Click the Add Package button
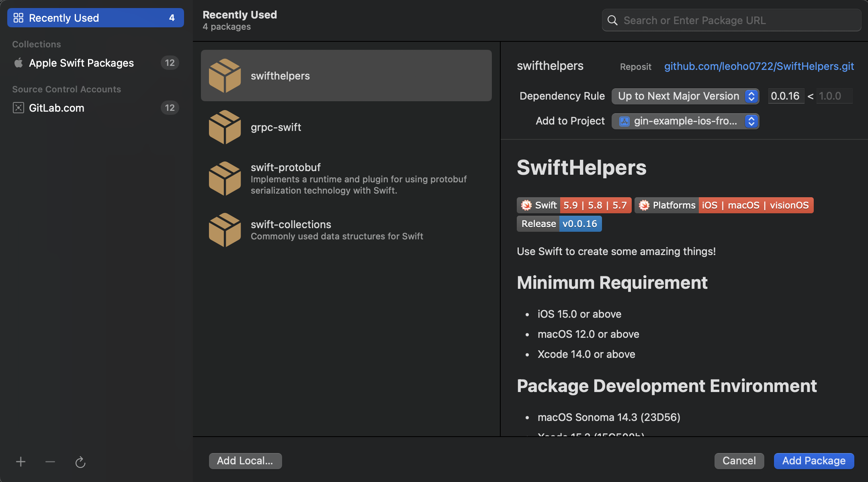Image resolution: width=868 pixels, height=482 pixels. tap(814, 461)
